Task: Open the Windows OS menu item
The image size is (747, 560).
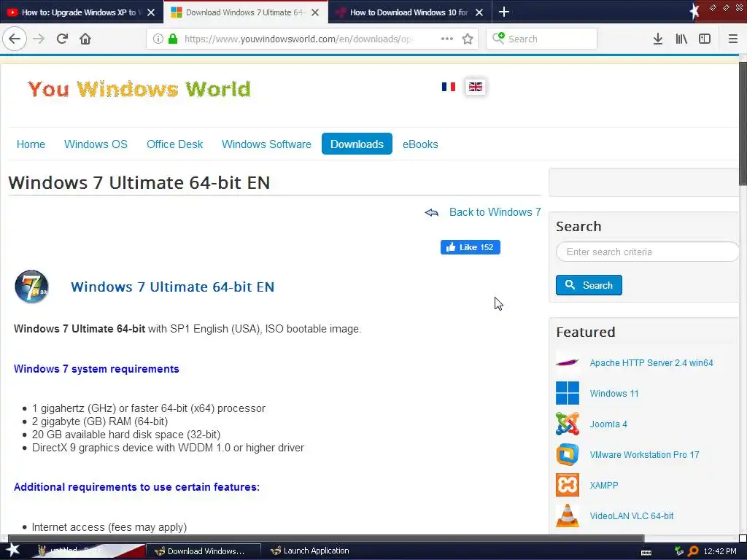Action: 96,144
